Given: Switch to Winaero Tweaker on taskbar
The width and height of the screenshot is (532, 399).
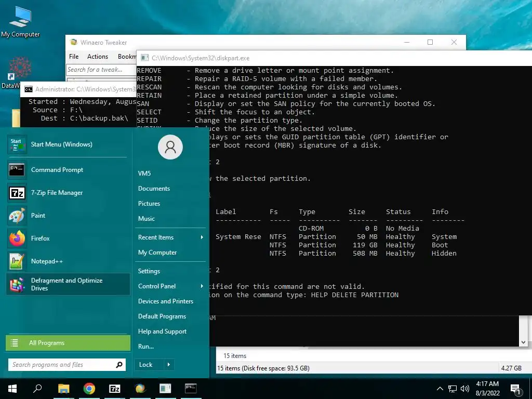Looking at the screenshot, I should (x=140, y=389).
